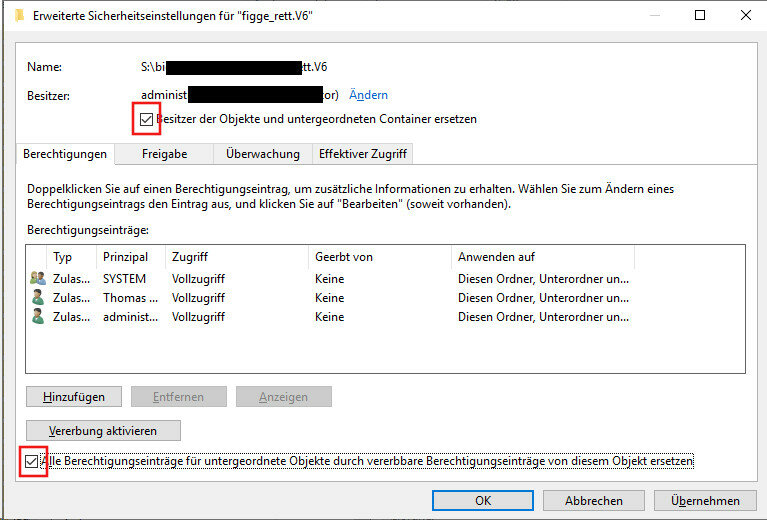
Task: Select the 'Thomas ...' principal entry
Action: coord(130,298)
